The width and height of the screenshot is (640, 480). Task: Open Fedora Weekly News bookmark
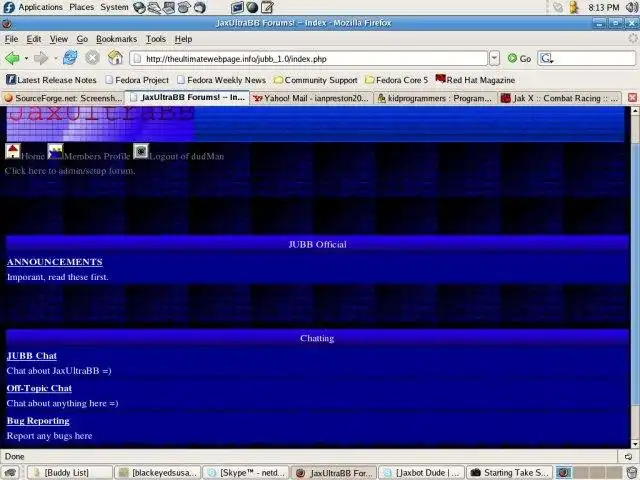pos(222,80)
